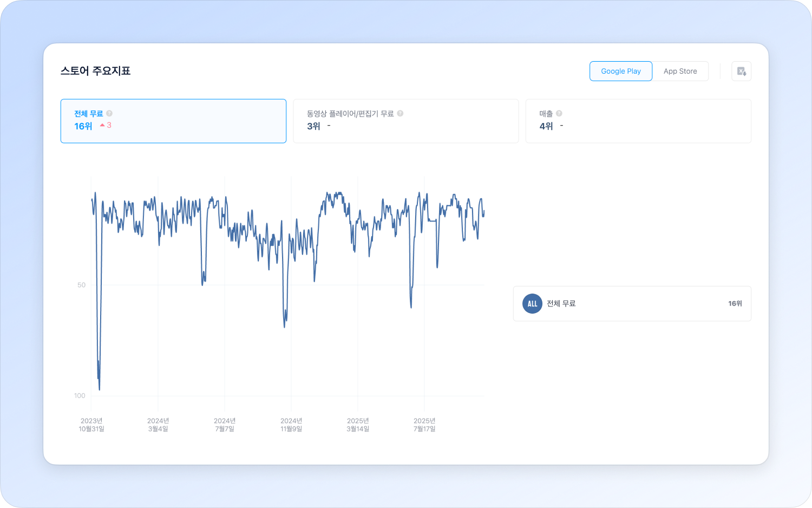Toggle the 전체 무료 legend series row
Viewport: 812px width, 508px height.
(x=631, y=304)
